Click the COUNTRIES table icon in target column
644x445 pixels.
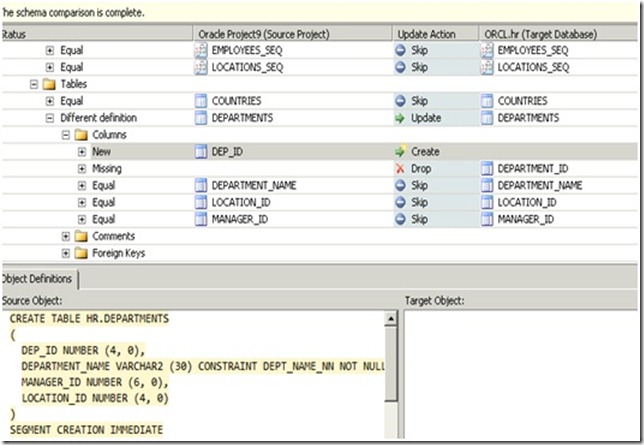pyautogui.click(x=487, y=101)
